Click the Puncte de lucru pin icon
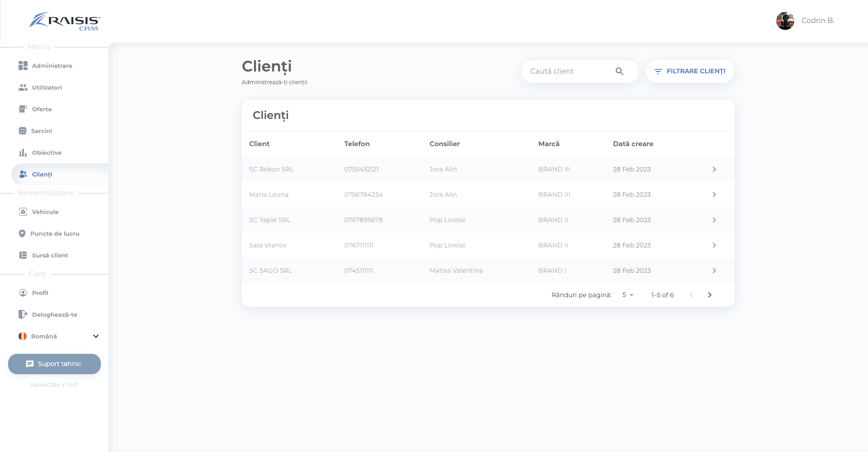 [x=22, y=233]
